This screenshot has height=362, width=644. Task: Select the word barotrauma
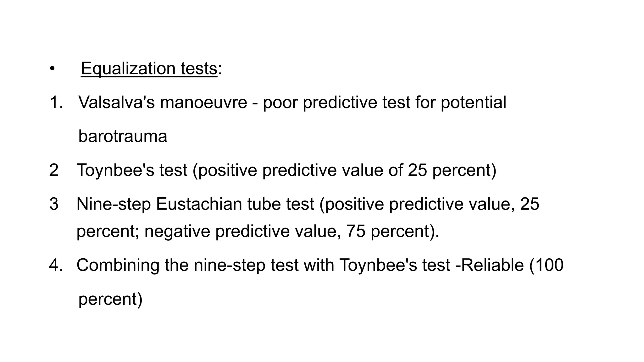[x=123, y=136]
